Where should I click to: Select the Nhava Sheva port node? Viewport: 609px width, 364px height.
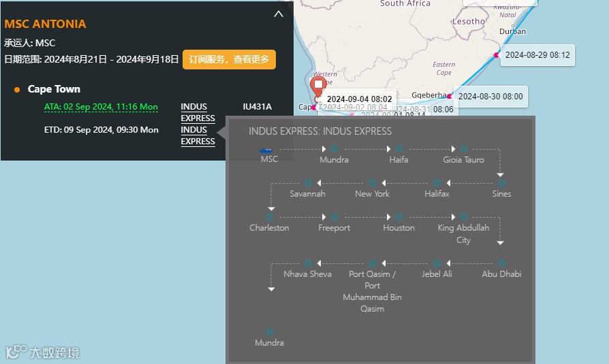click(308, 263)
